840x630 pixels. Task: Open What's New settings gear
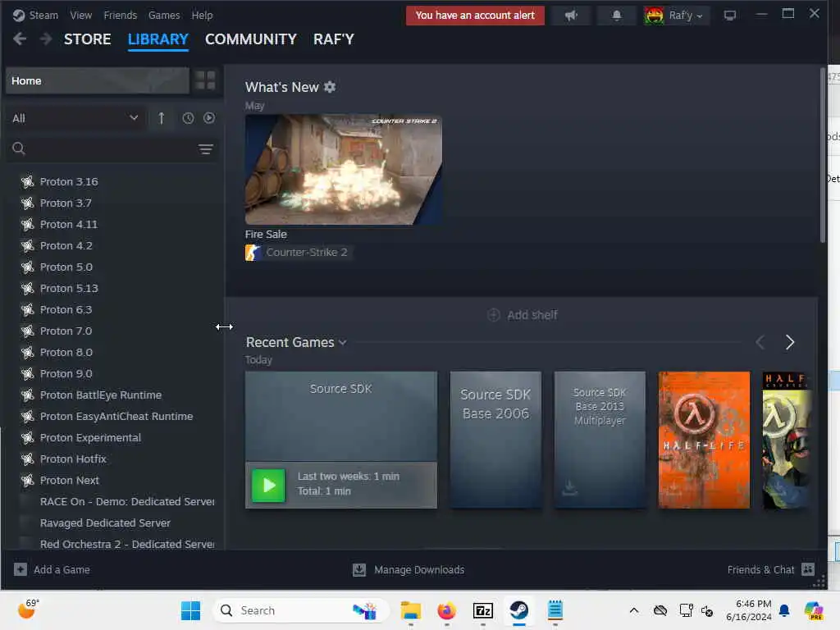(x=330, y=87)
